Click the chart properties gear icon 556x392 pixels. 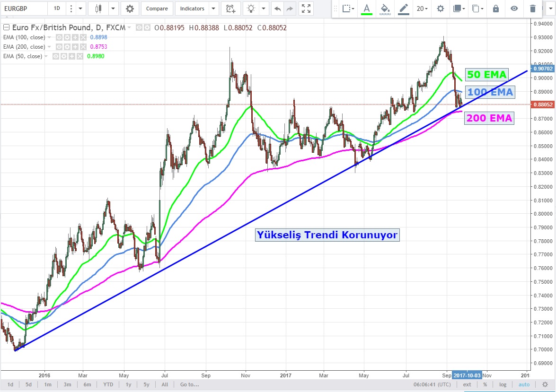(x=130, y=9)
